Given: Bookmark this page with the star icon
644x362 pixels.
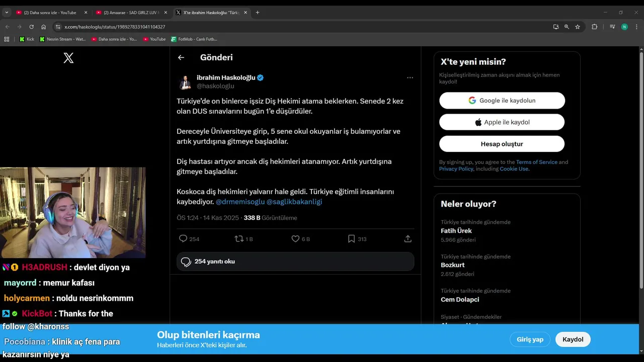Looking at the screenshot, I should point(578,27).
